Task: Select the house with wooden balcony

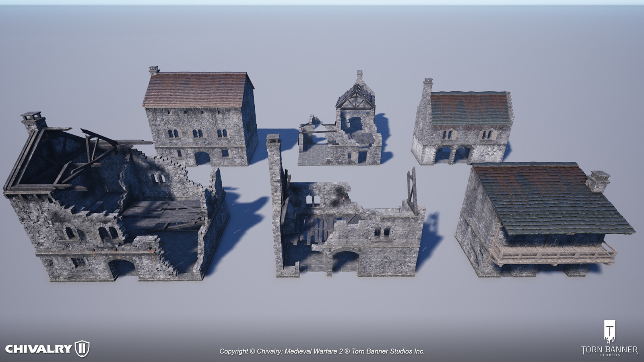Action: coord(545,219)
